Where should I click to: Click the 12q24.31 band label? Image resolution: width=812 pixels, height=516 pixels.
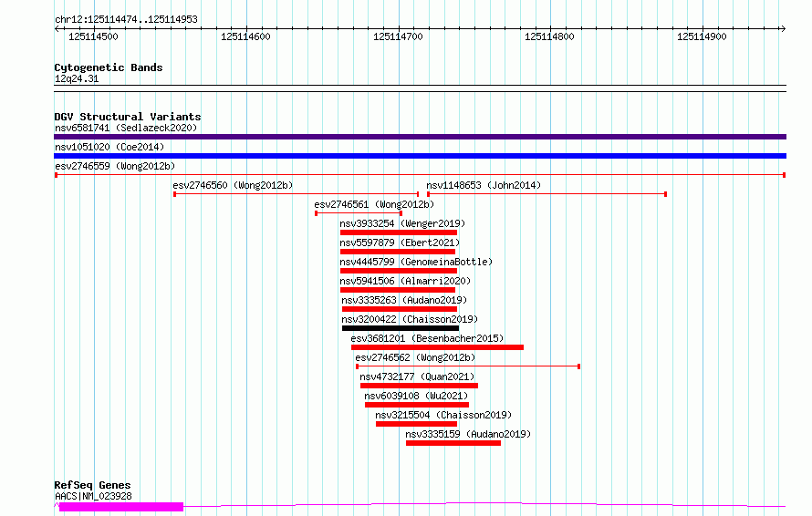77,78
